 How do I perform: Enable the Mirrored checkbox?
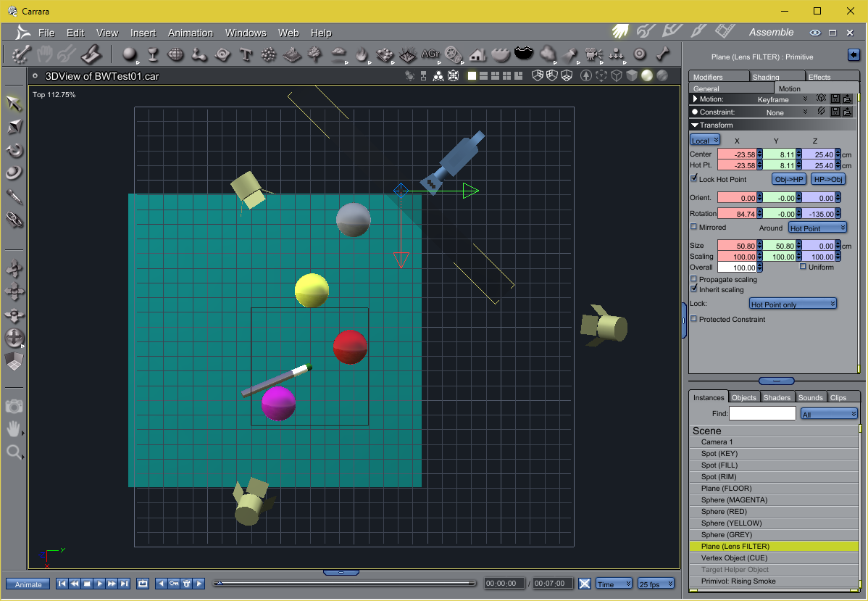[693, 227]
